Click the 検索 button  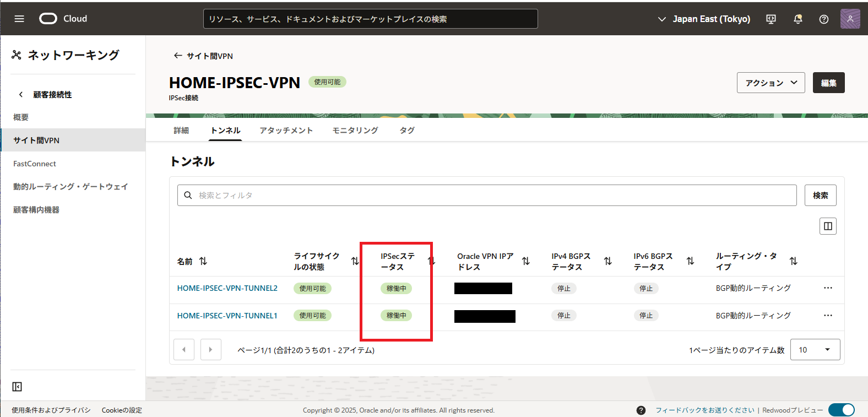pos(821,195)
